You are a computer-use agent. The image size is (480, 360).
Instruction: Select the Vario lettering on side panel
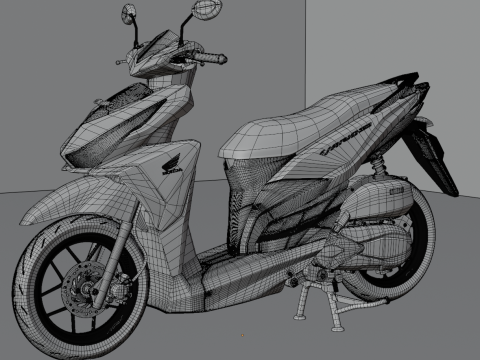346,139
